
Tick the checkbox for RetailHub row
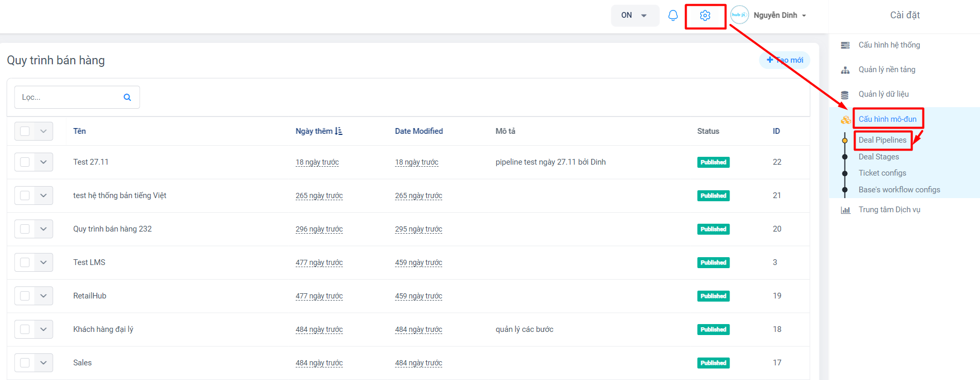click(x=25, y=296)
